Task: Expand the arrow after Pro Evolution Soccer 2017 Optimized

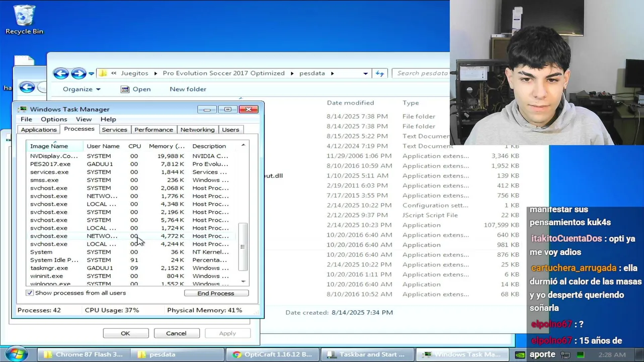Action: [292, 73]
